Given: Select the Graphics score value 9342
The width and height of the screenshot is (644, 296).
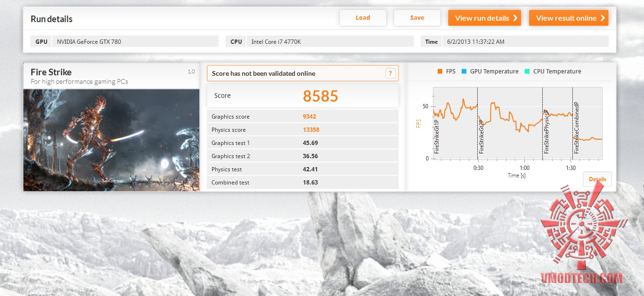Looking at the screenshot, I should (x=310, y=117).
